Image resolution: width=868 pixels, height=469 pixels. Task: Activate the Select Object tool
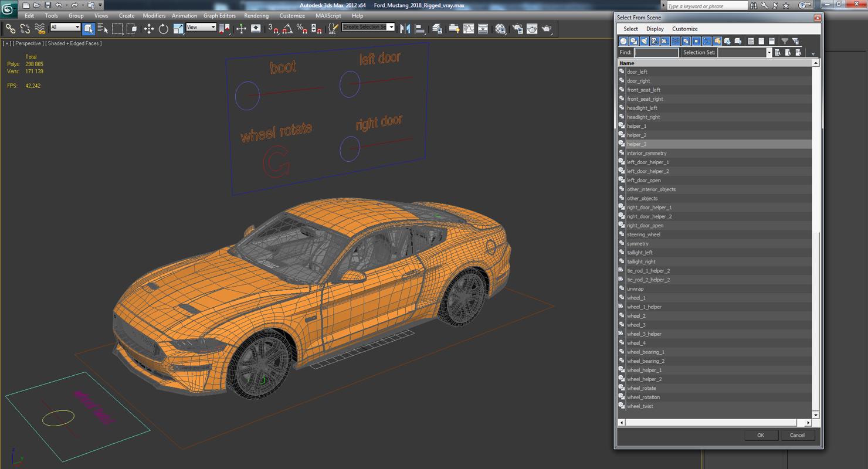click(89, 29)
